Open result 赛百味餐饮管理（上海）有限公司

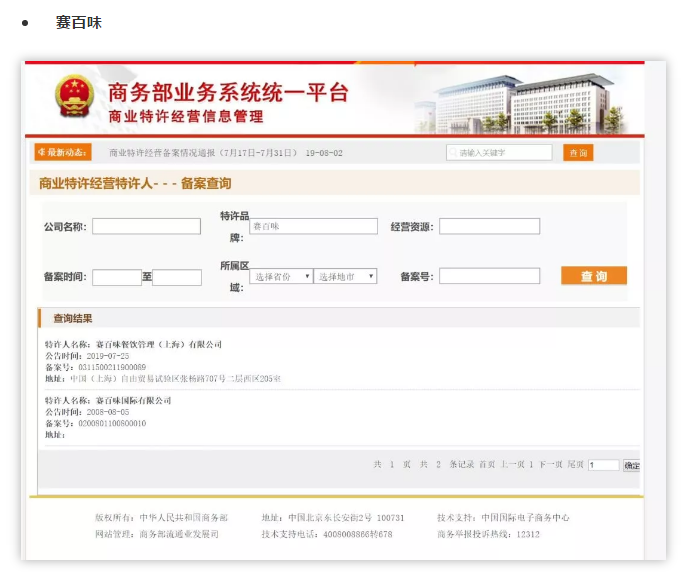[159, 344]
